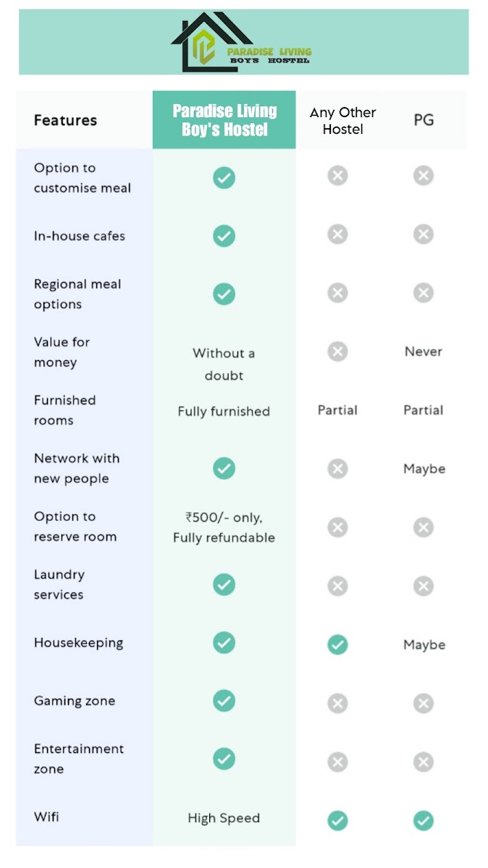Click the High Speed Wifi label
The height and width of the screenshot is (868, 488).
click(224, 818)
